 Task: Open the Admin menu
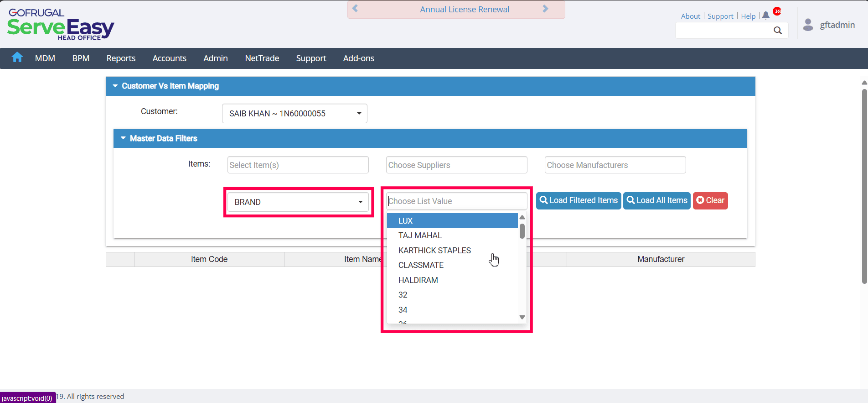pyautogui.click(x=216, y=58)
